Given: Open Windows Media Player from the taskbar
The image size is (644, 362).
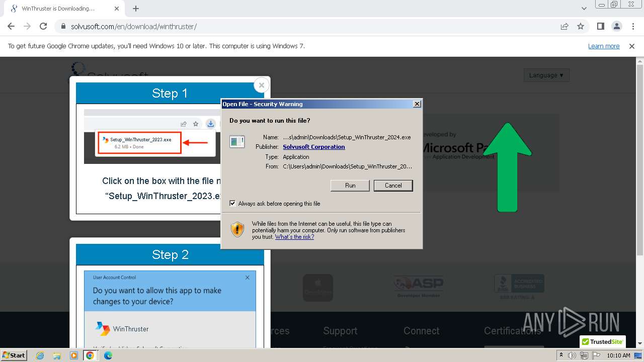Looking at the screenshot, I should pyautogui.click(x=74, y=355).
